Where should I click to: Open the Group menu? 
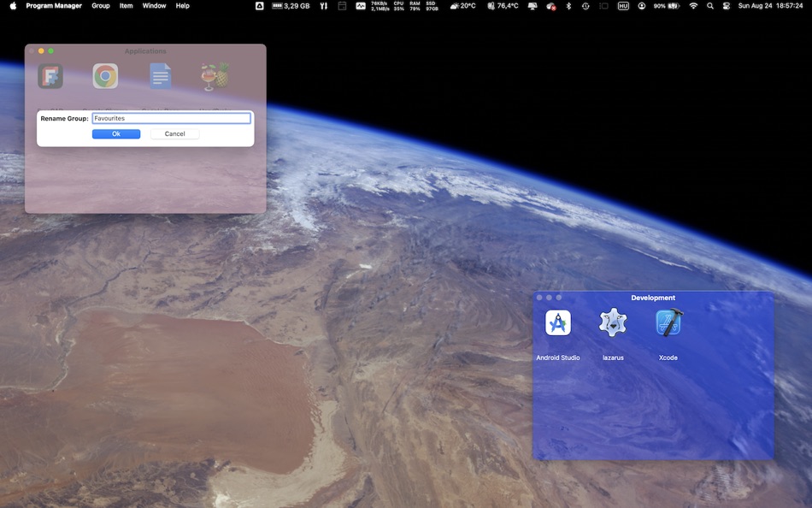pos(101,6)
